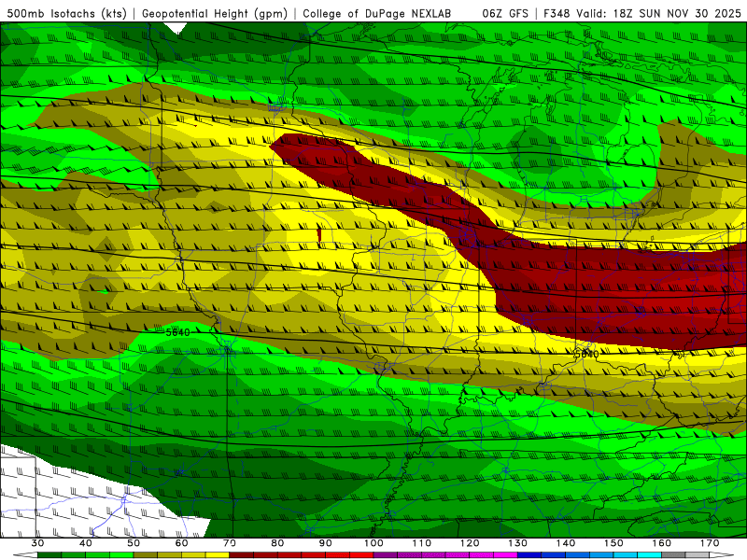747x560 pixels.
Task: Click the 70 value on the color scale
Action: (x=230, y=543)
